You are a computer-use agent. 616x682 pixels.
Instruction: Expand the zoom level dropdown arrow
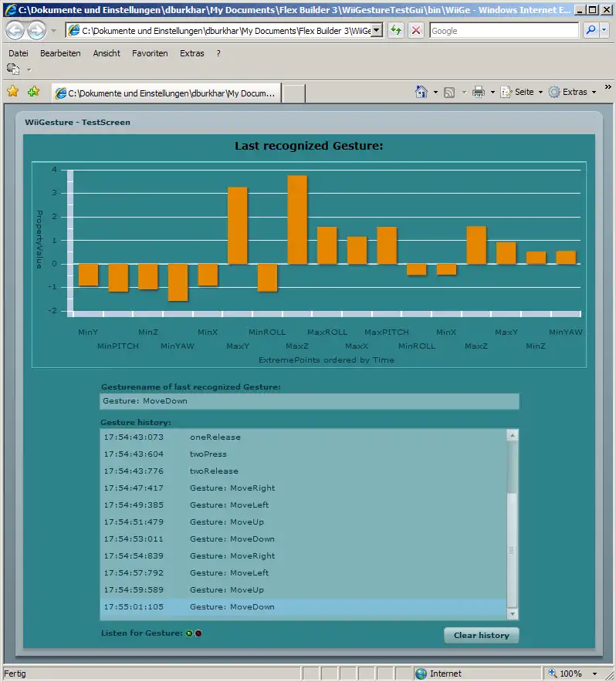click(x=594, y=674)
